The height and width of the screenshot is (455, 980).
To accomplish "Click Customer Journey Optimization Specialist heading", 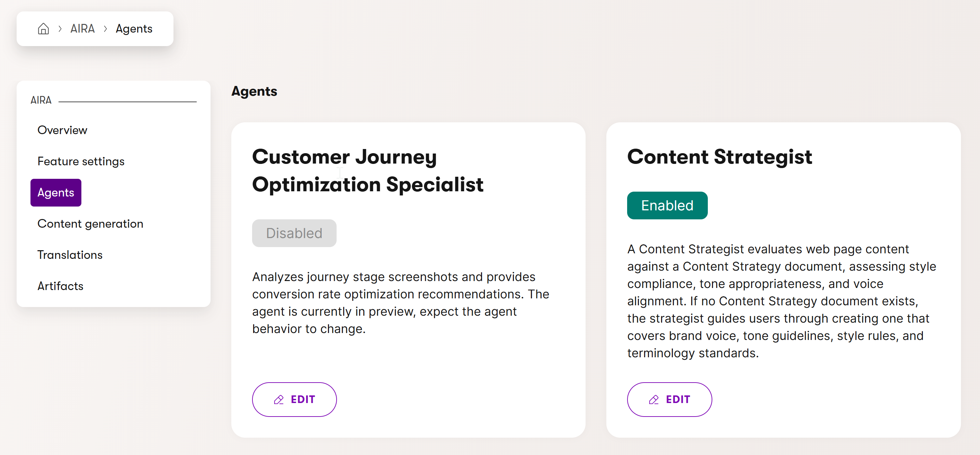I will point(367,170).
